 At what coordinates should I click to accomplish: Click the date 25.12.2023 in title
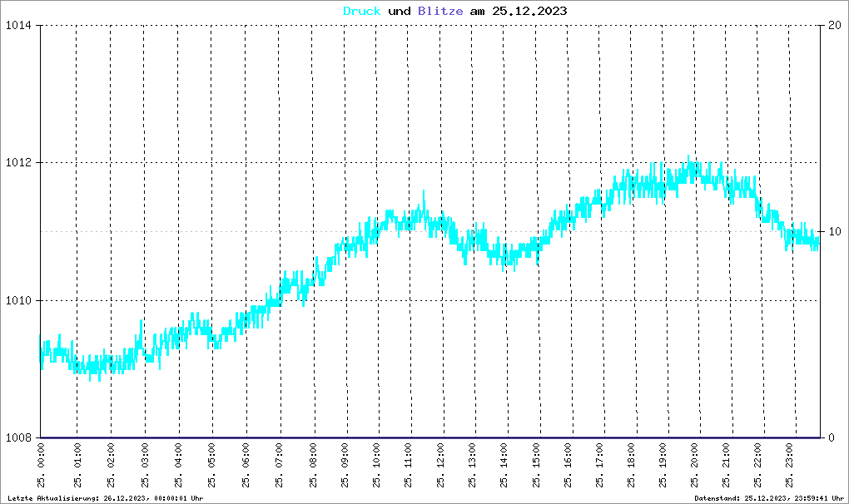coord(529,11)
